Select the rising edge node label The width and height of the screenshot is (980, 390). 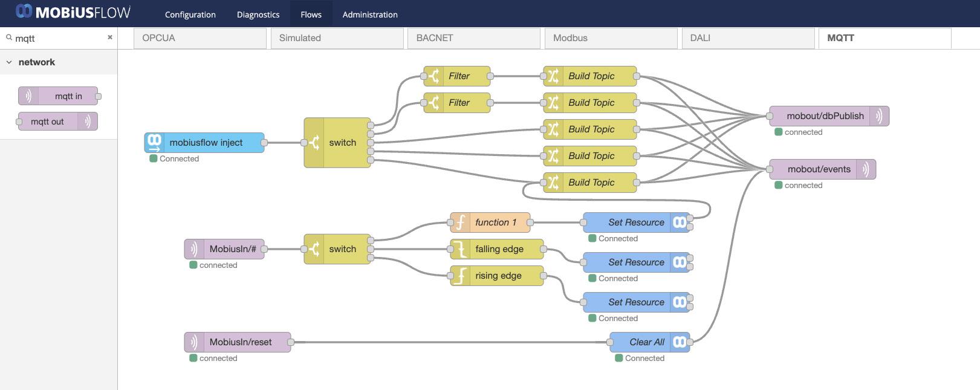click(498, 276)
